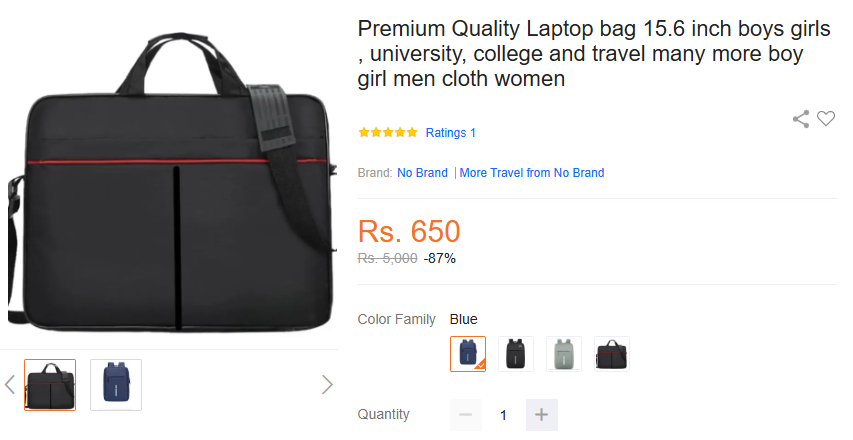Click the five-star rating icons
The height and width of the screenshot is (440, 853).
388,132
